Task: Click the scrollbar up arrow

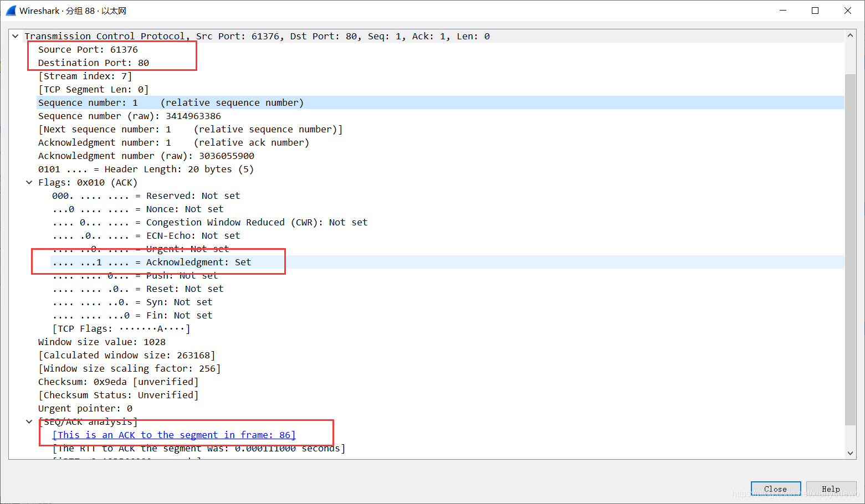Action: [x=851, y=35]
